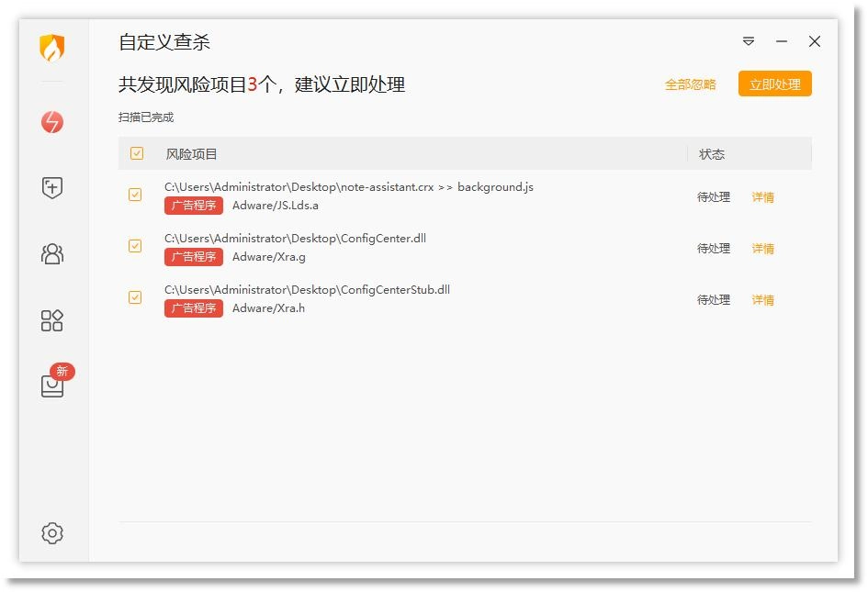Screen dimensions: 868x592
Task: Open the settings gear icon
Action: [x=52, y=533]
